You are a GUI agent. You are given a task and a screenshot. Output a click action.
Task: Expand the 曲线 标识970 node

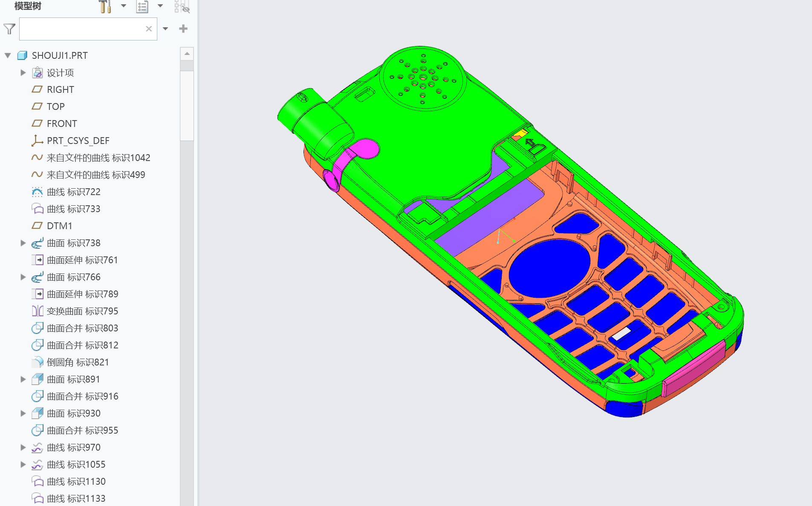click(23, 447)
